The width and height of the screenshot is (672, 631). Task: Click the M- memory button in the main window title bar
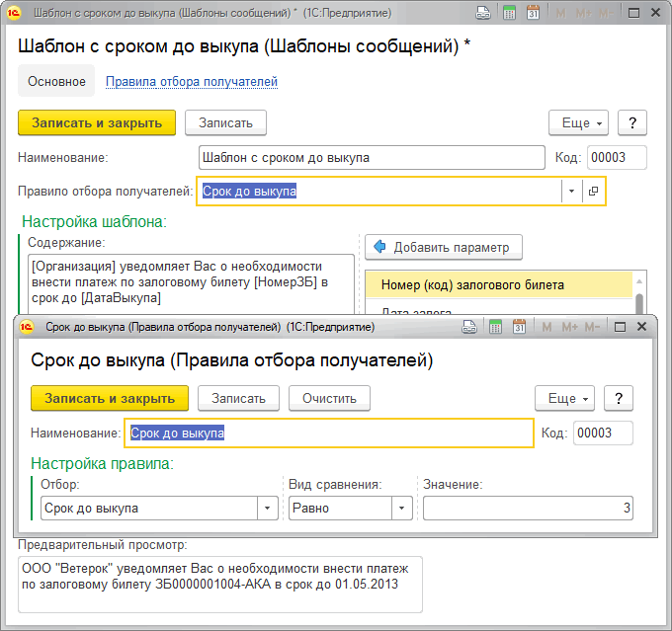tap(606, 13)
